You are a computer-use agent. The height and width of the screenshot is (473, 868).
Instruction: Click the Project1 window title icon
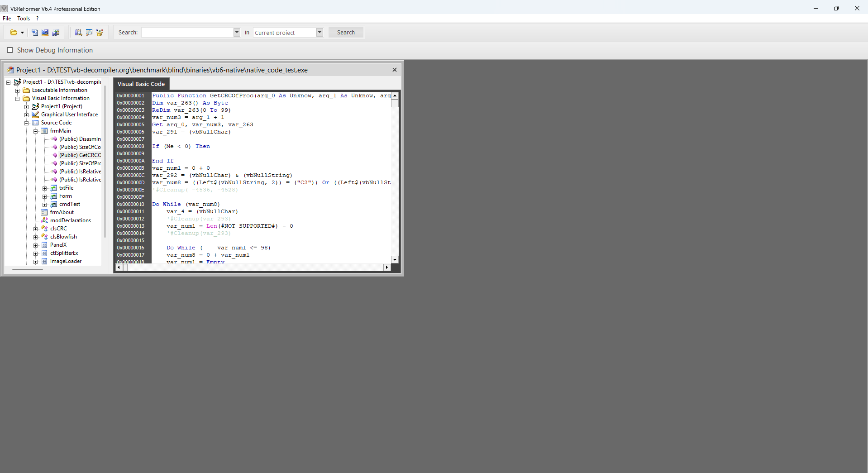pos(11,70)
